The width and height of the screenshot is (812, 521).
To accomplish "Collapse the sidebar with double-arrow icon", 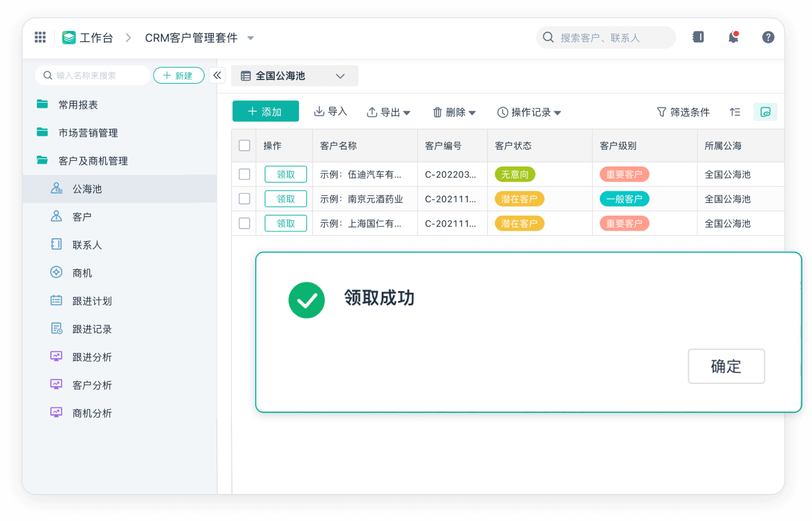I will pos(217,76).
